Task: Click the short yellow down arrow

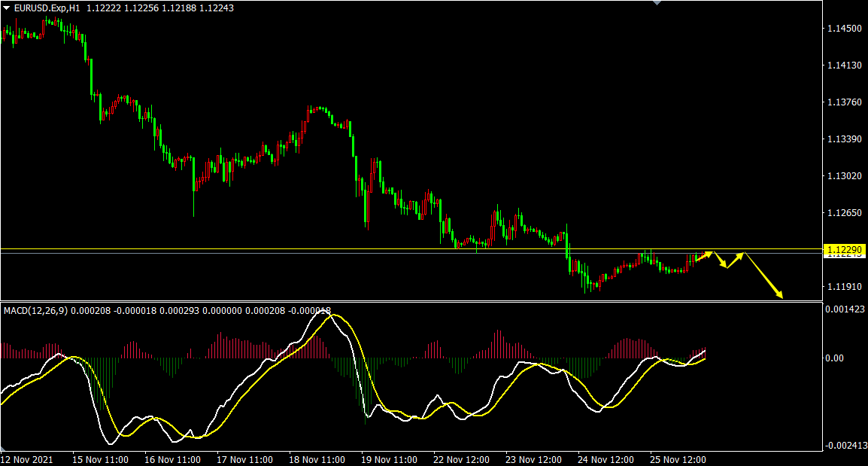Action: (721, 260)
